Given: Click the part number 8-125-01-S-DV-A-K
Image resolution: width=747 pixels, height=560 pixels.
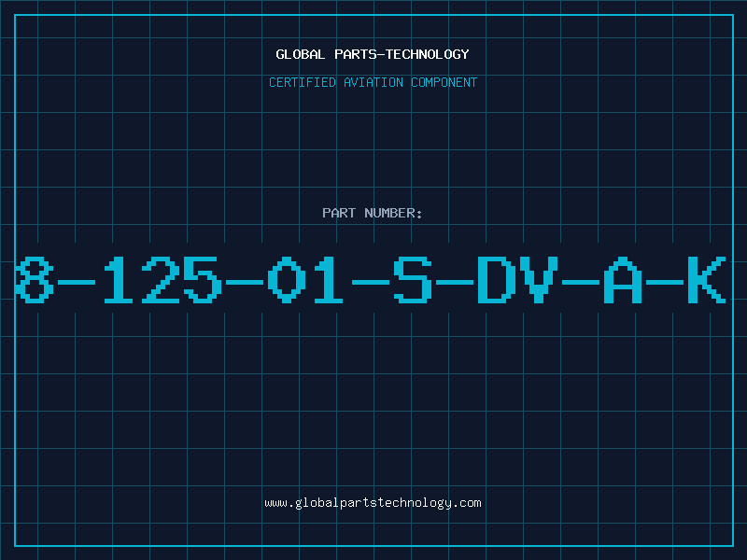Looking at the screenshot, I should pyautogui.click(x=371, y=279).
